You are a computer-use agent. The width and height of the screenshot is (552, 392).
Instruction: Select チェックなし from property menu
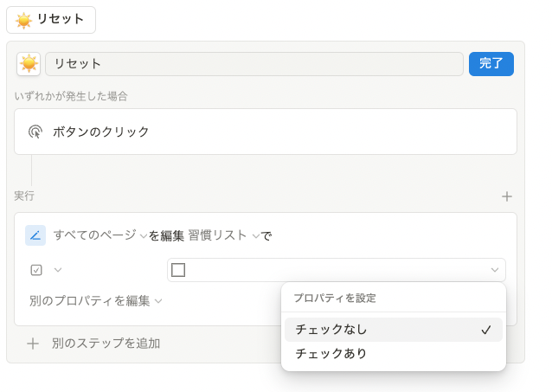point(331,330)
